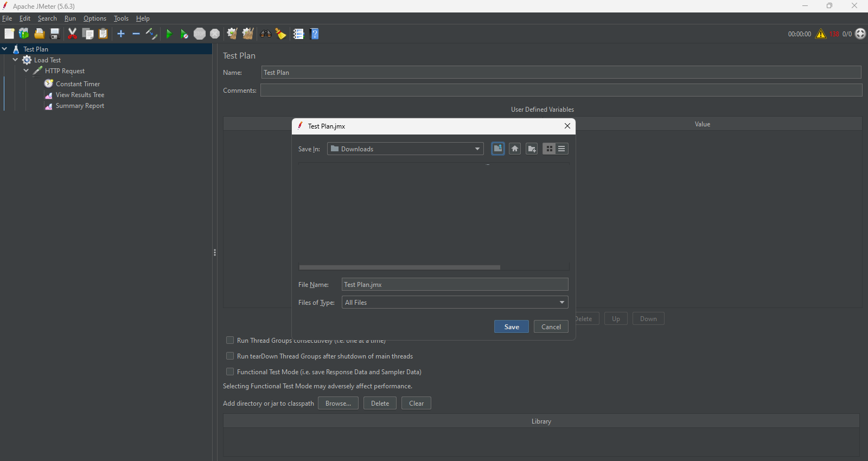Click the Expand All plus icon

pos(121,34)
